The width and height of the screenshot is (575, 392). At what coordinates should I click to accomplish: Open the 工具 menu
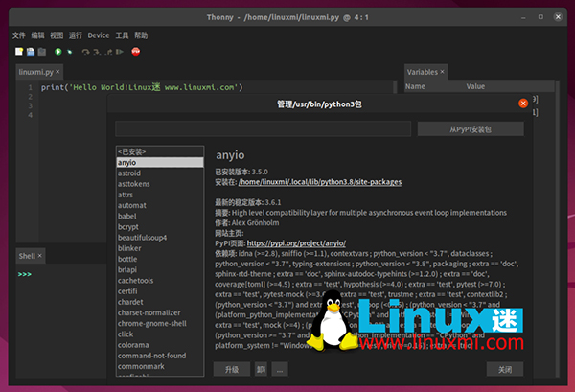pos(122,35)
